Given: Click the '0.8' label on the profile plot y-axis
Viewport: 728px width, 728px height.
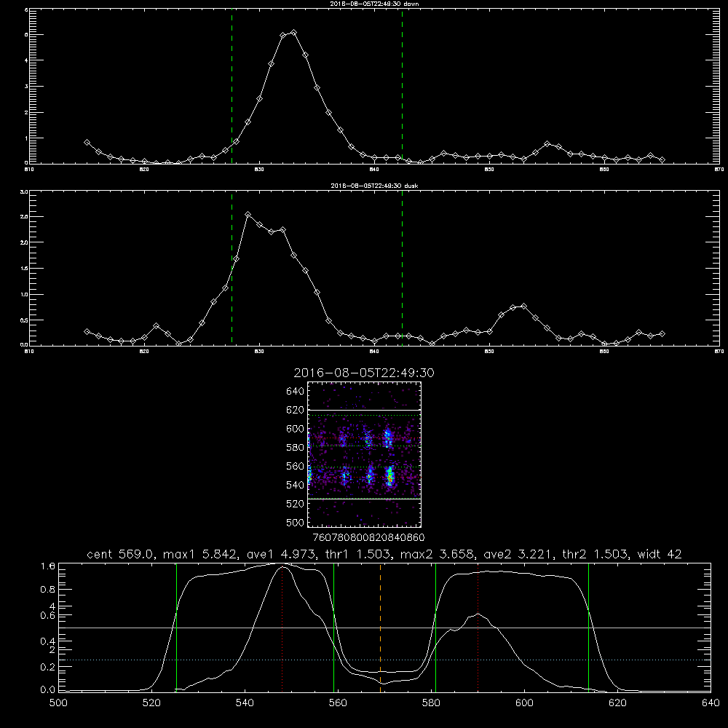Looking at the screenshot, I should click(x=48, y=590).
